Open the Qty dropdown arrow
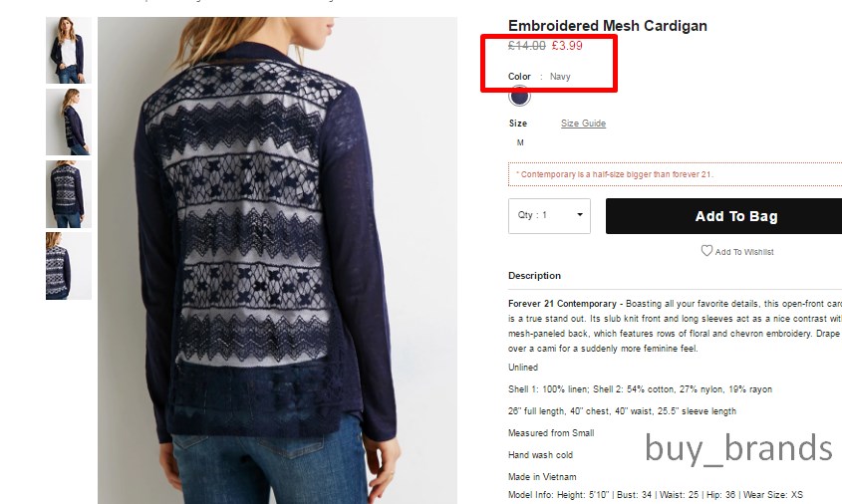This screenshot has width=842, height=504. 580,215
